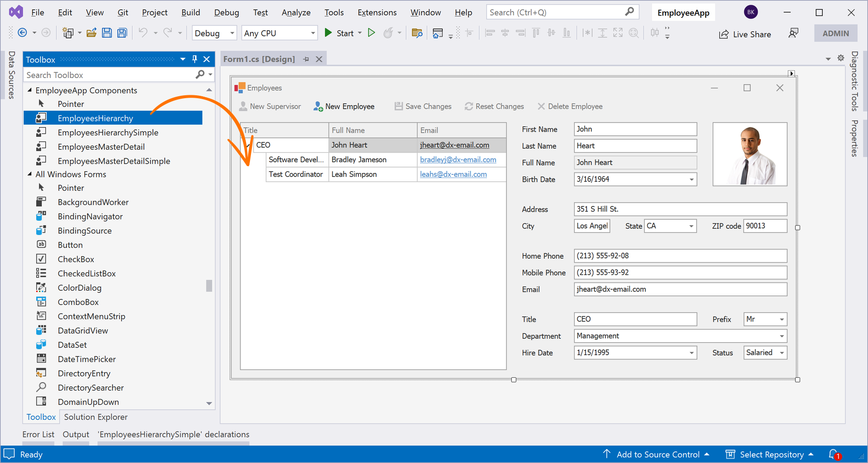Viewport: 868px width, 463px height.
Task: Click the Save All toolbar icon
Action: coord(122,33)
